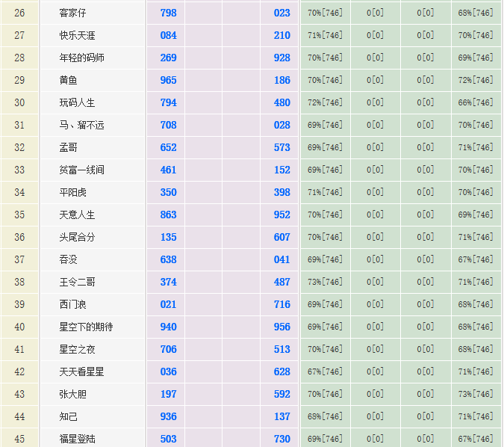Click the name 贫富一线间
Image resolution: width=504 pixels, height=447 pixels.
[x=81, y=170]
